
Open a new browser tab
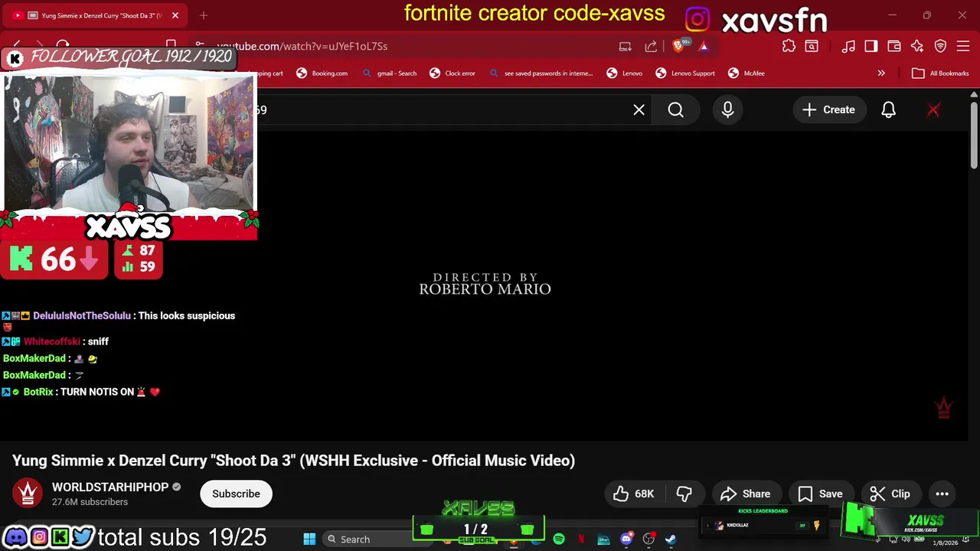point(204,15)
